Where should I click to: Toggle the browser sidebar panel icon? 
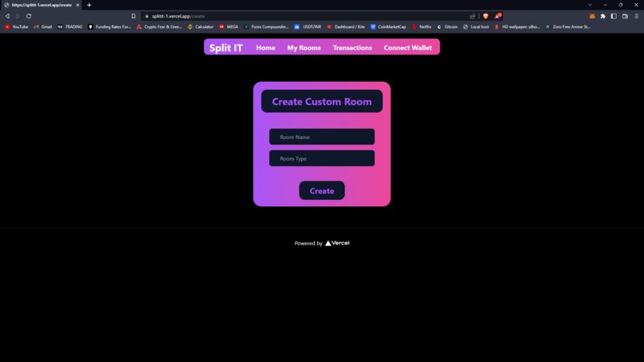614,16
